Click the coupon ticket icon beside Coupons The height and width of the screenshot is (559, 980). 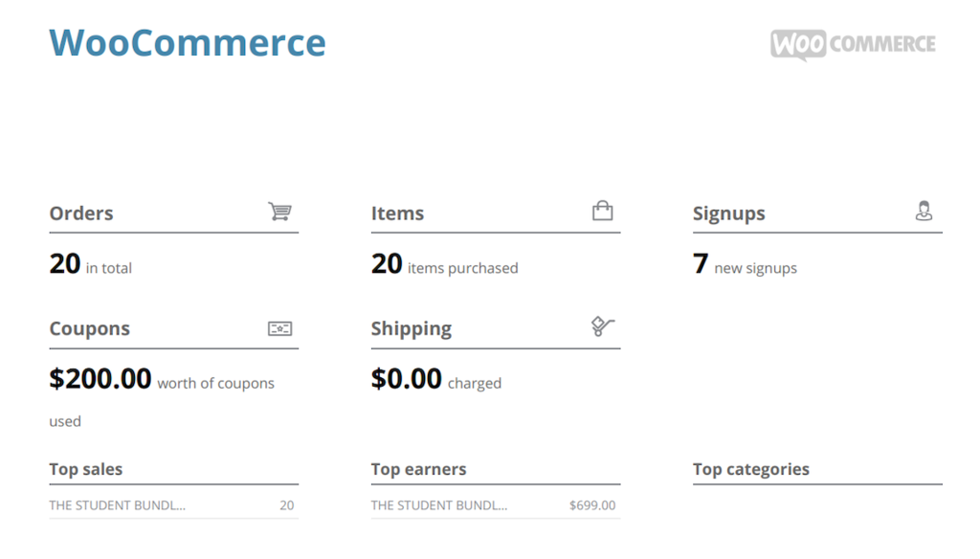tap(279, 328)
